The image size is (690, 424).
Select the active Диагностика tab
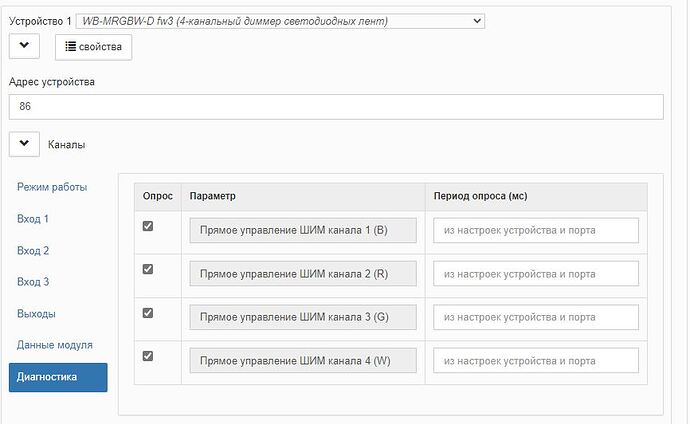(58, 377)
